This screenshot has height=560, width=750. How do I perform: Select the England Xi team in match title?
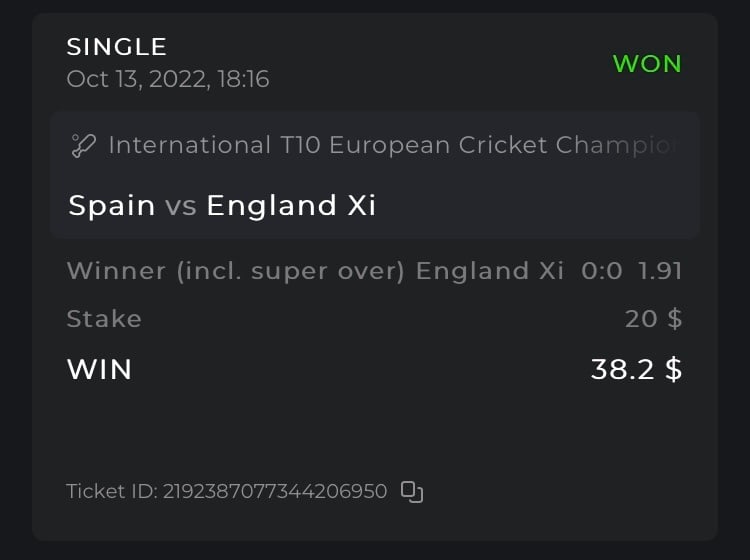click(291, 206)
